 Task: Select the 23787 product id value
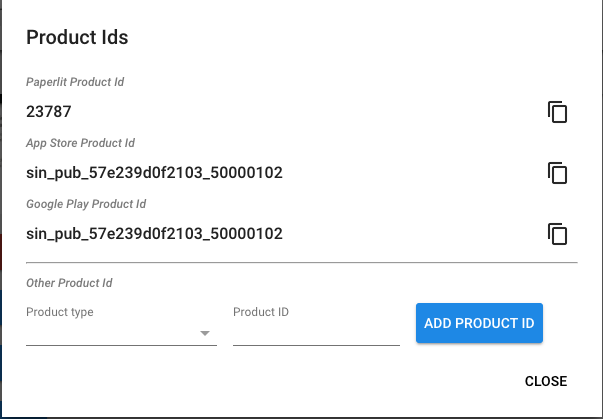pyautogui.click(x=49, y=112)
